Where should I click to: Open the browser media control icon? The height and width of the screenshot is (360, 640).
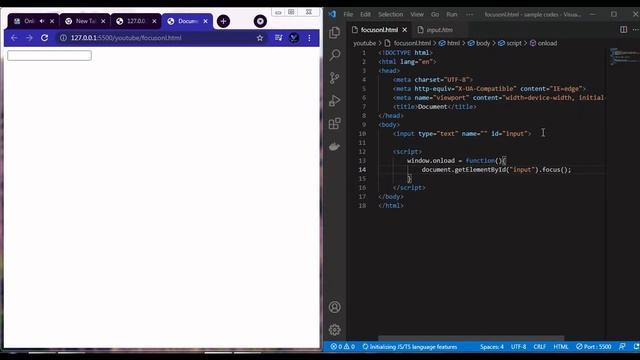coord(278,38)
